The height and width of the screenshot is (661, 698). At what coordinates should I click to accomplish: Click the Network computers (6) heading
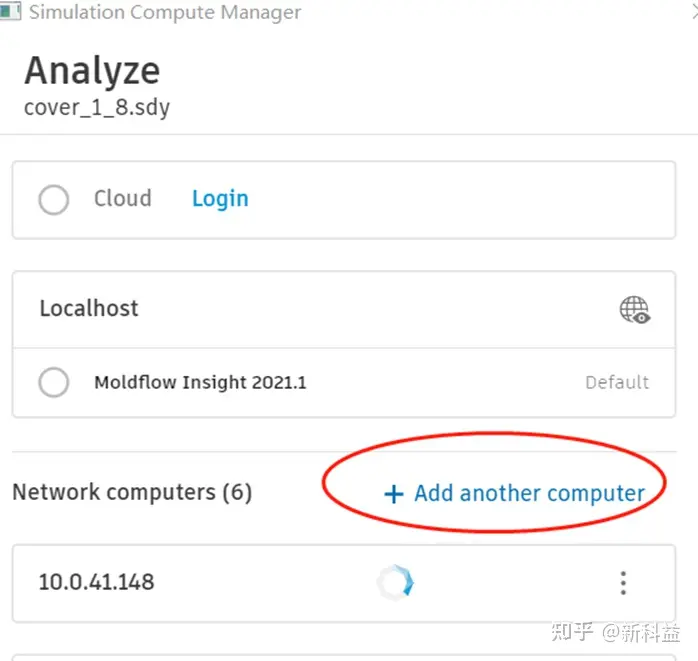(x=132, y=492)
